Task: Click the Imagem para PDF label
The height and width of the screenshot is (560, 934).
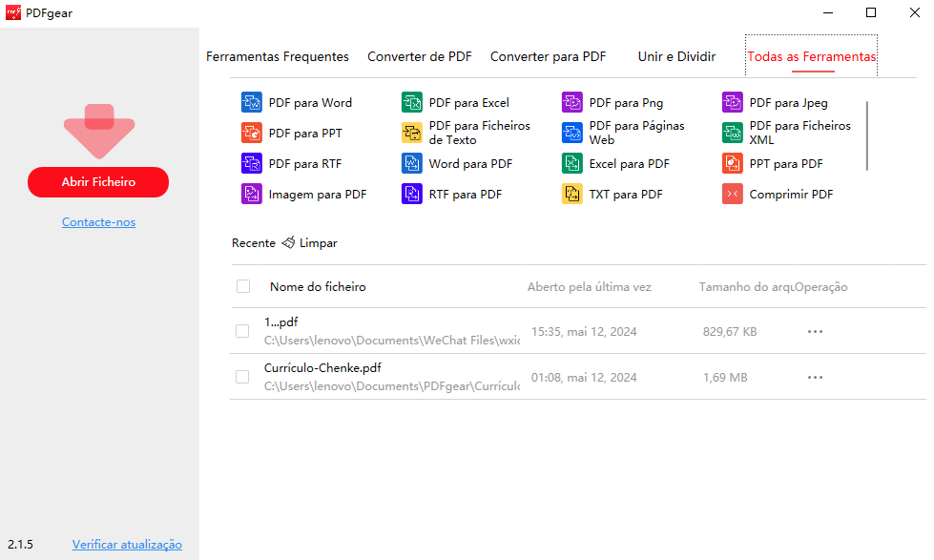Action: pyautogui.click(x=318, y=195)
